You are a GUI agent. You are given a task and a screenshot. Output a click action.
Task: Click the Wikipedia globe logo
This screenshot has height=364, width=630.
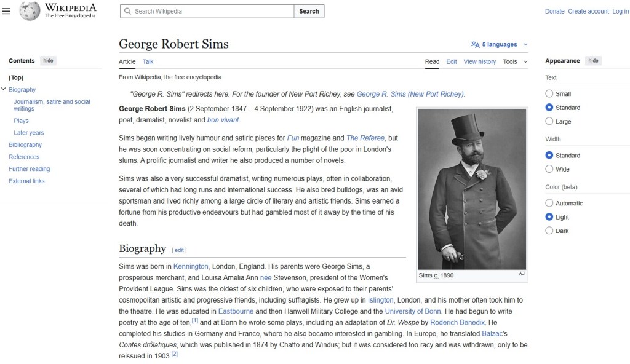click(x=30, y=11)
